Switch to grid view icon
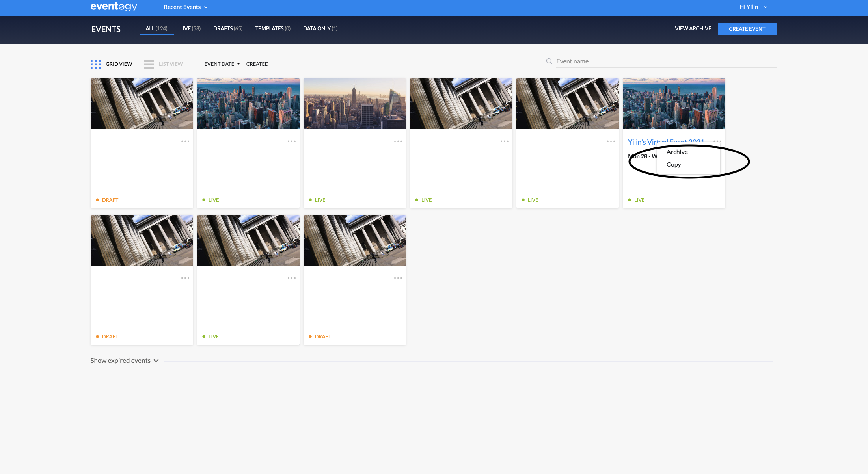 coord(96,64)
